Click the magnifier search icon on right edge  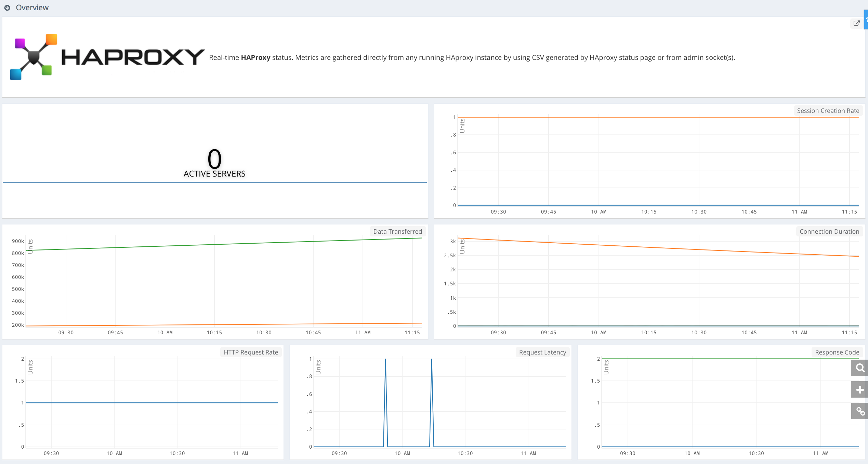point(860,368)
